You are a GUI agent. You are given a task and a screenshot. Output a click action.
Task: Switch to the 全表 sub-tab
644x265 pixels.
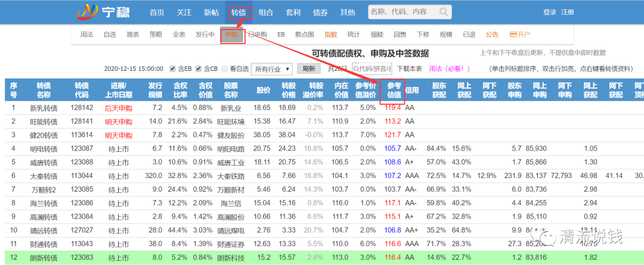pyautogui.click(x=179, y=35)
